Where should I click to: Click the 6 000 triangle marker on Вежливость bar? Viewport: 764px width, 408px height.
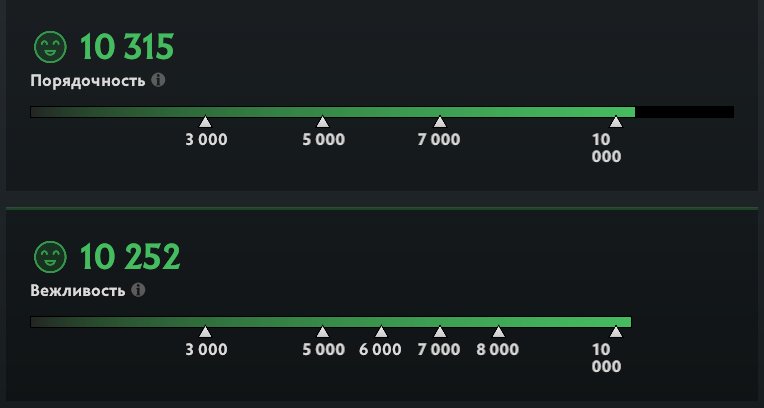(381, 332)
